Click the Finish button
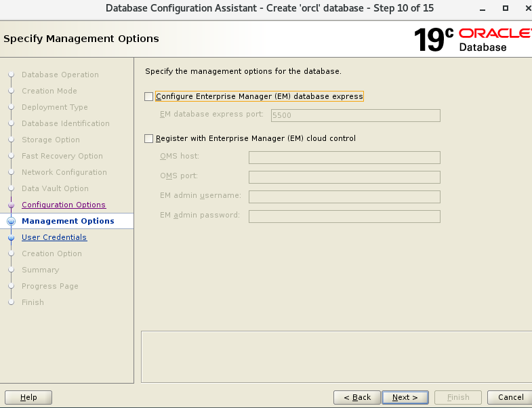 pyautogui.click(x=458, y=397)
